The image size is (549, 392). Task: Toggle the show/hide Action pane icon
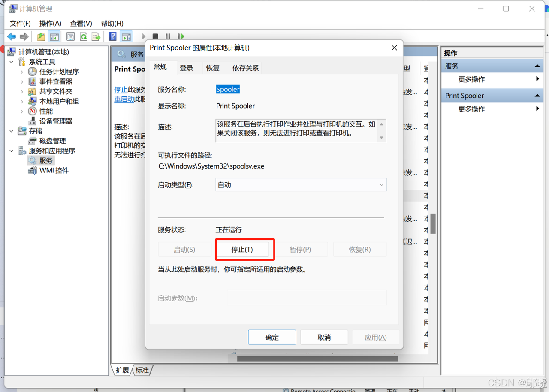126,37
